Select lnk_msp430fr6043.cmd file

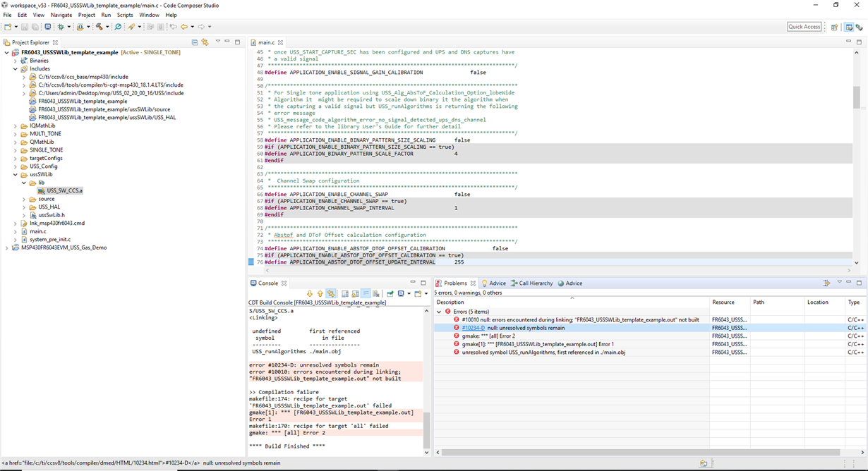pos(52,223)
